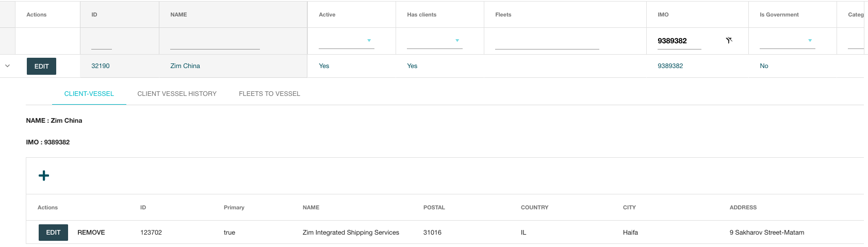Screen dimensions: 868x247
Task: Click country value IL
Action: tap(523, 233)
